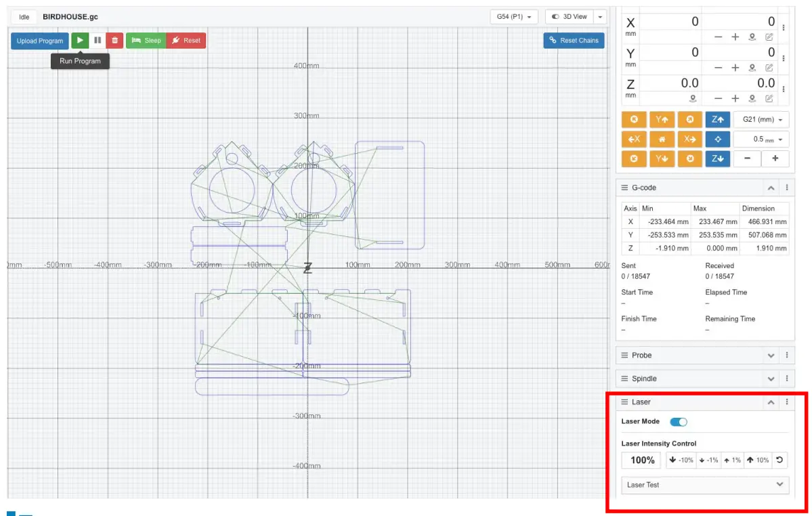Screen dimensions: 812x516
Task: Expand the Probe panel
Action: click(771, 355)
